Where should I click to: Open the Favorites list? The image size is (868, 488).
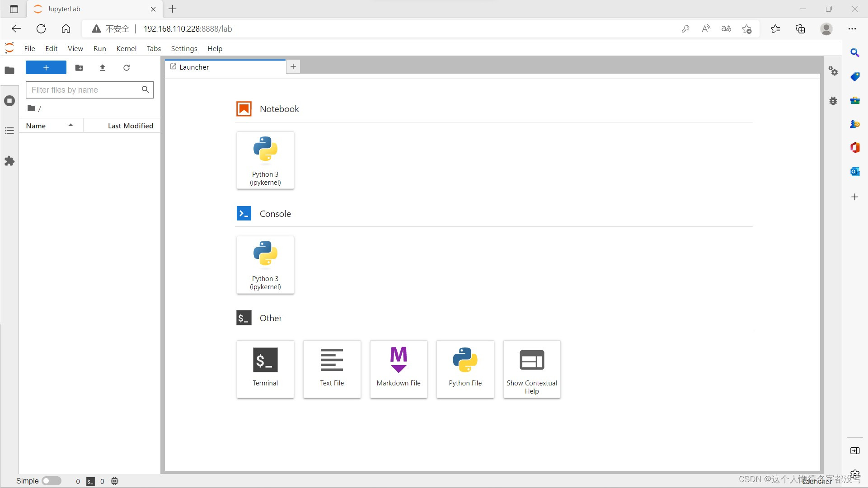tap(775, 29)
